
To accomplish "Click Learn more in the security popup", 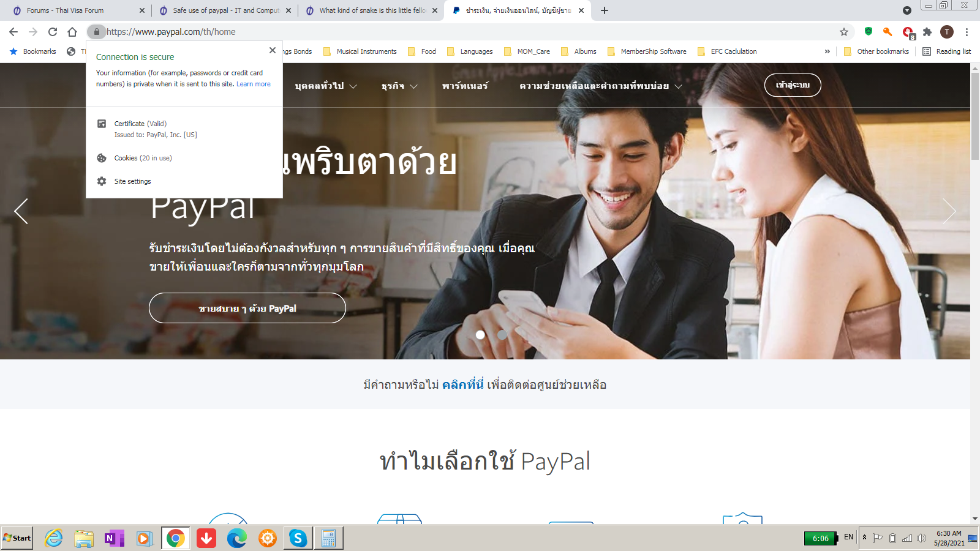I will coord(254,84).
